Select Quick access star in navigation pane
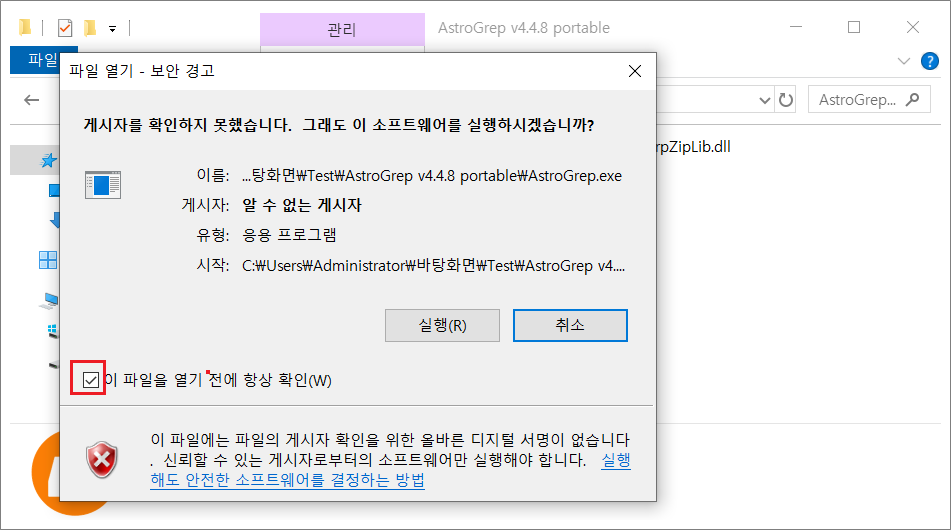The height and width of the screenshot is (530, 951). click(49, 160)
